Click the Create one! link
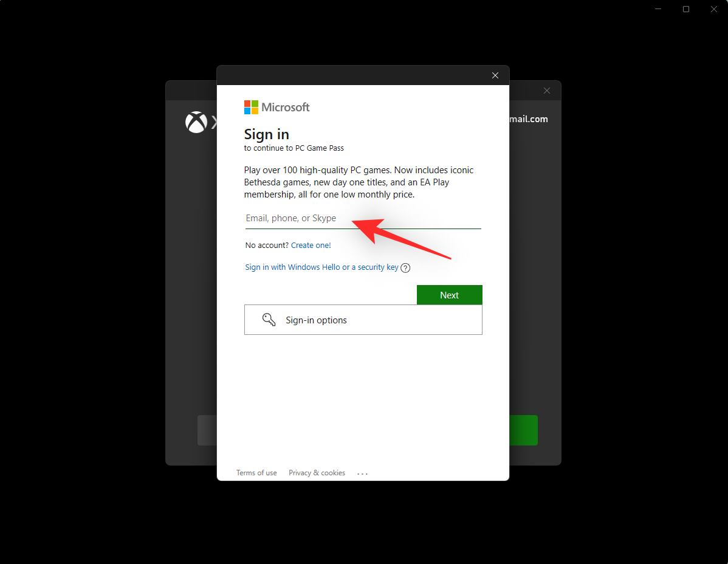This screenshot has width=728, height=564. click(311, 245)
